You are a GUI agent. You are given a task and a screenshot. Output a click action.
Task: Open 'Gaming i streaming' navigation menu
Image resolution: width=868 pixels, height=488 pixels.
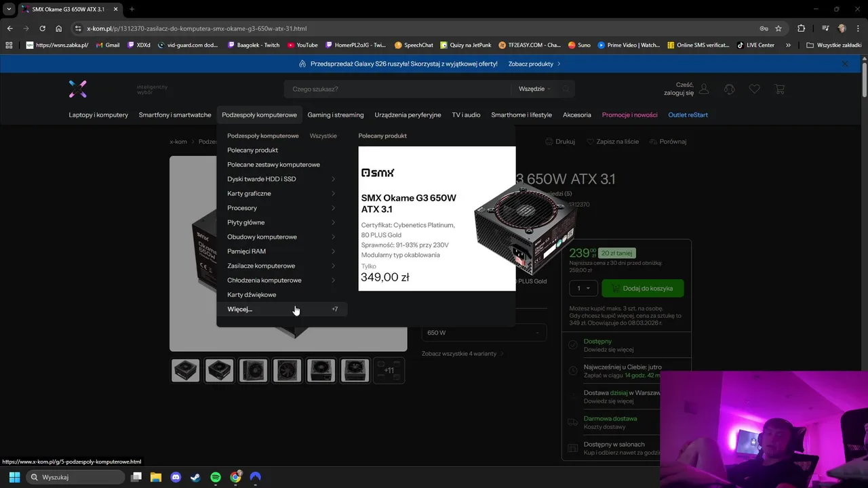click(336, 115)
